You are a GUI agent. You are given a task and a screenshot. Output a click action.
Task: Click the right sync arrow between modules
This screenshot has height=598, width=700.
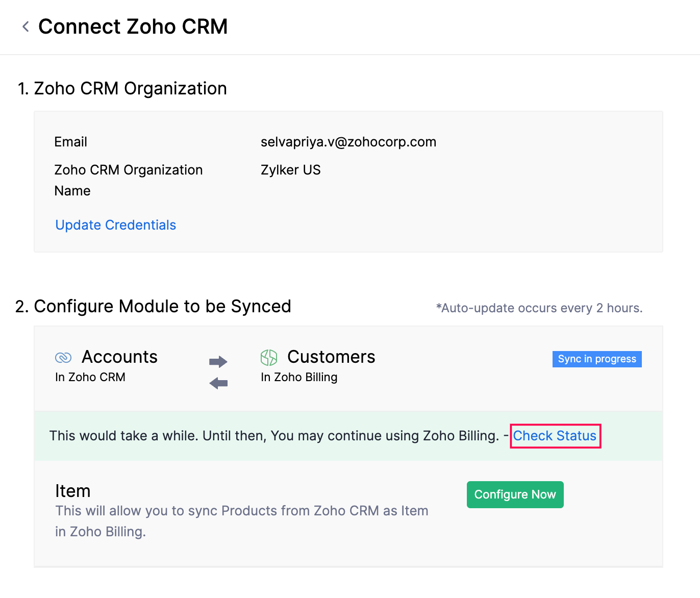pyautogui.click(x=218, y=361)
